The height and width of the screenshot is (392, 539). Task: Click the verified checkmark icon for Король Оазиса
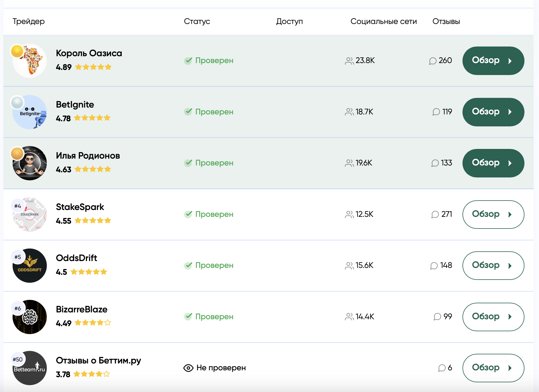(x=188, y=60)
